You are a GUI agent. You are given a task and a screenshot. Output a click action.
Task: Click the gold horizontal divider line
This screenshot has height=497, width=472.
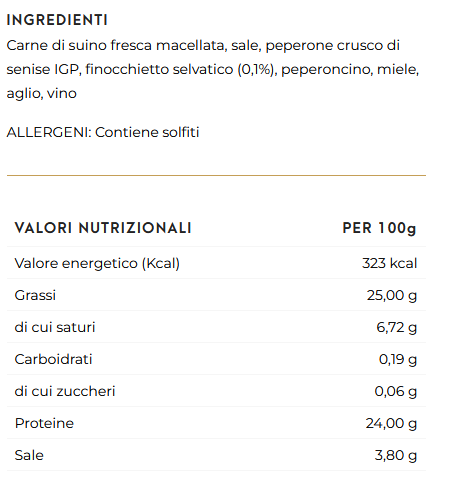(x=216, y=175)
